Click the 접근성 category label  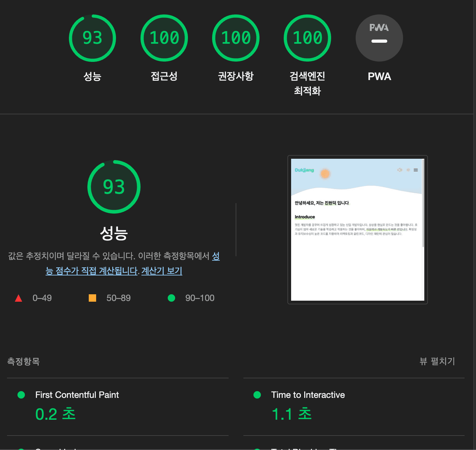point(164,76)
